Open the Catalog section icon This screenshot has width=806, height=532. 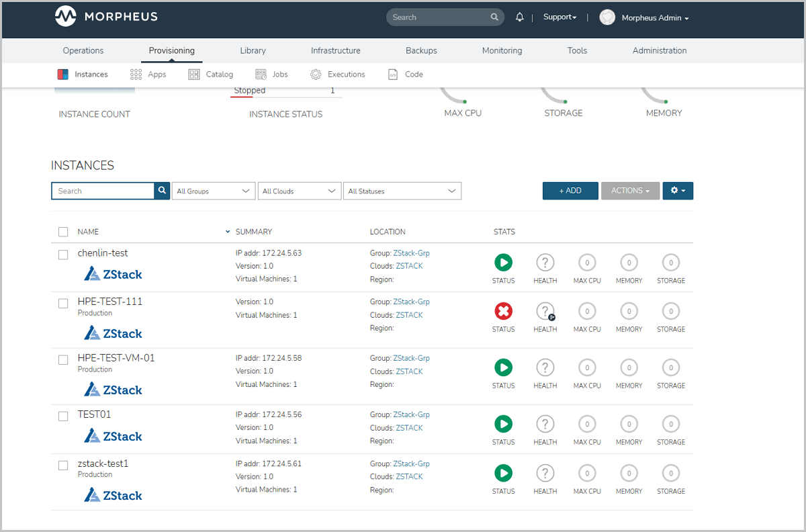click(194, 75)
